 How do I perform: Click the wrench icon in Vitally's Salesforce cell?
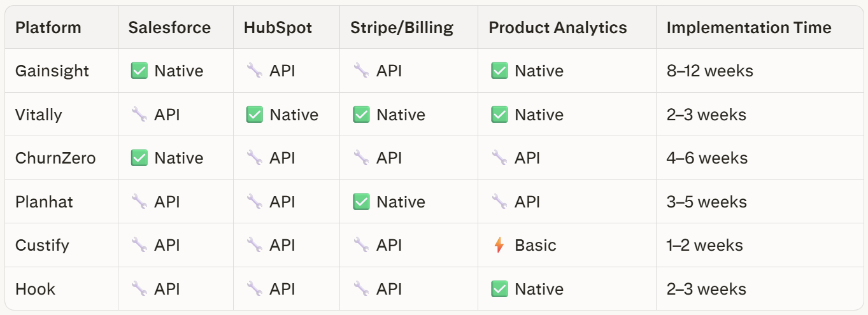[139, 115]
